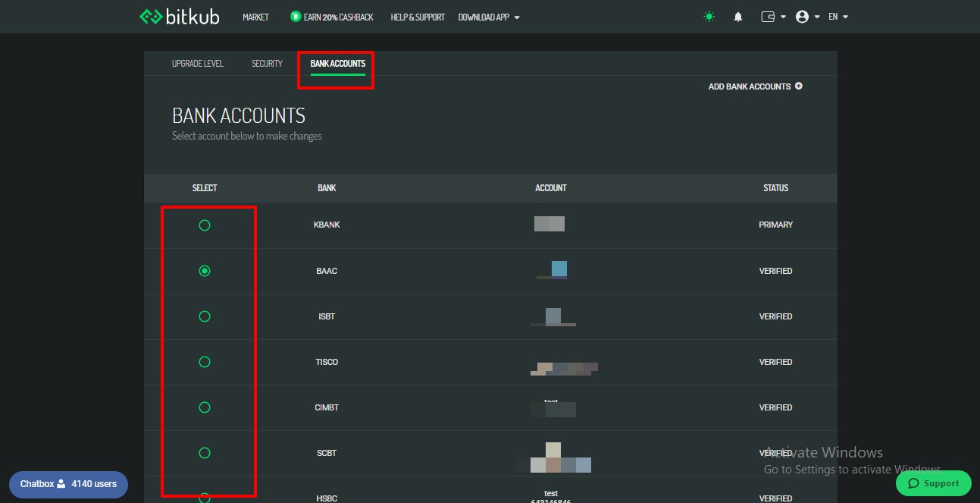Toggle the theme brightness sun icon
Viewport: 980px width, 503px height.
[x=709, y=16]
